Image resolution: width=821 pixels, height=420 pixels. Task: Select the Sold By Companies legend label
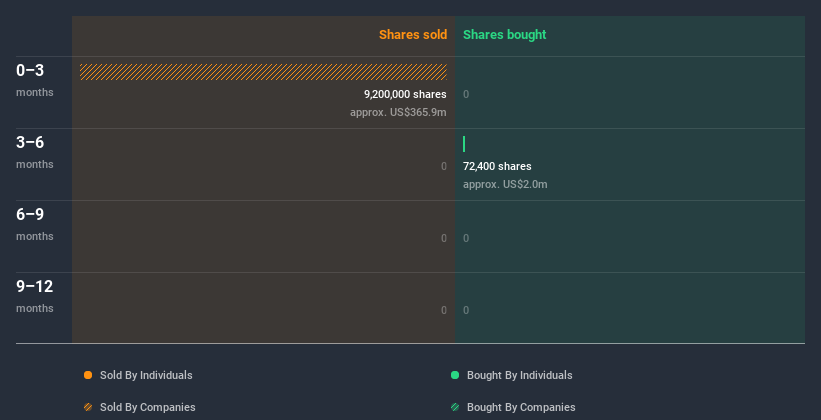[148, 407]
